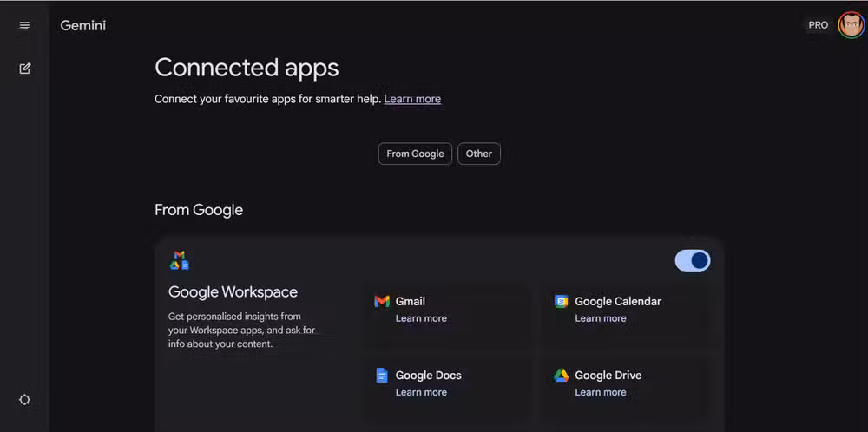Image resolution: width=868 pixels, height=432 pixels.
Task: Open Learn more under Google Drive
Action: click(x=600, y=392)
